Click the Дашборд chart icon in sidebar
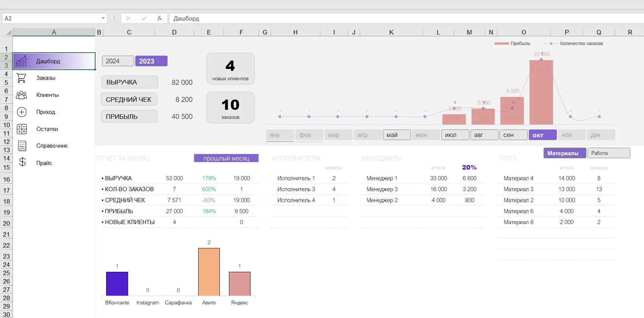The height and width of the screenshot is (318, 644). tap(22, 61)
